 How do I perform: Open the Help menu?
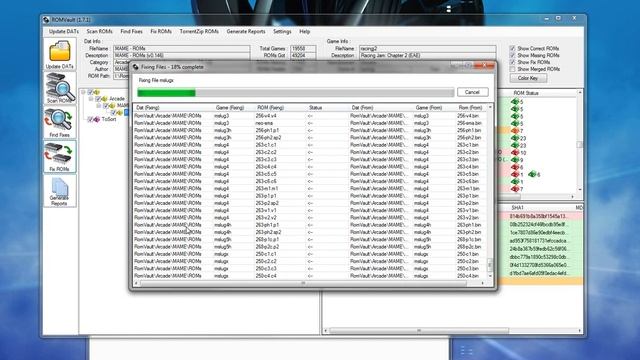(x=304, y=31)
